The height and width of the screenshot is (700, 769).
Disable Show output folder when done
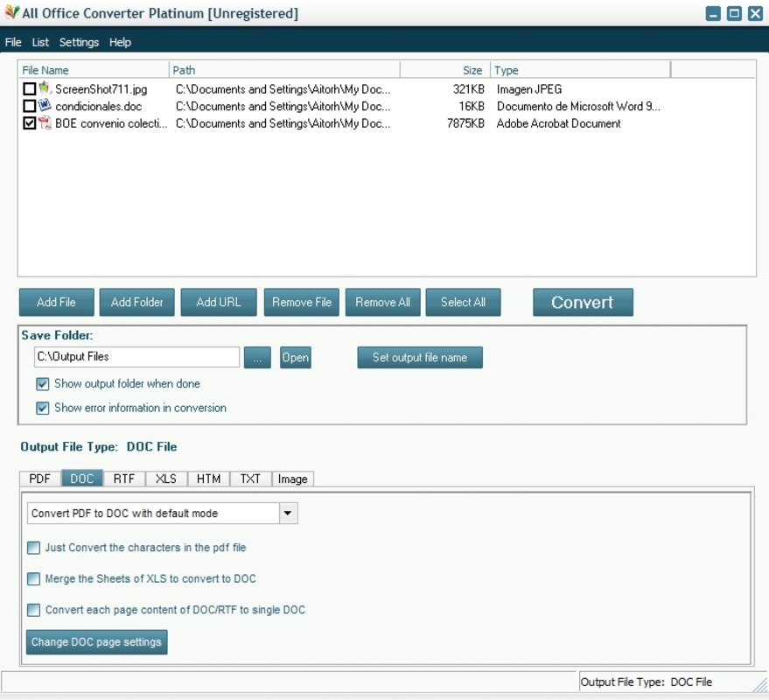pyautogui.click(x=43, y=384)
